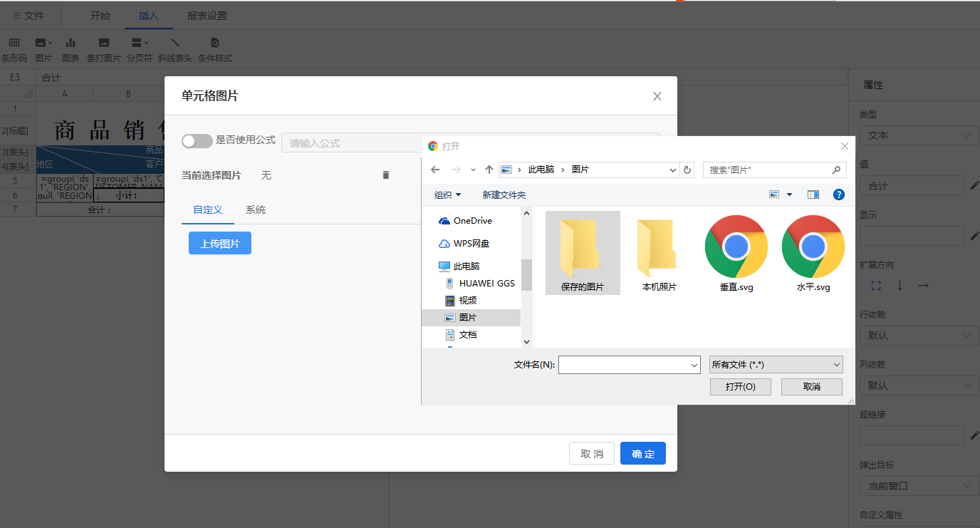
Task: Click the trash icon beside current selected image
Action: pyautogui.click(x=386, y=175)
